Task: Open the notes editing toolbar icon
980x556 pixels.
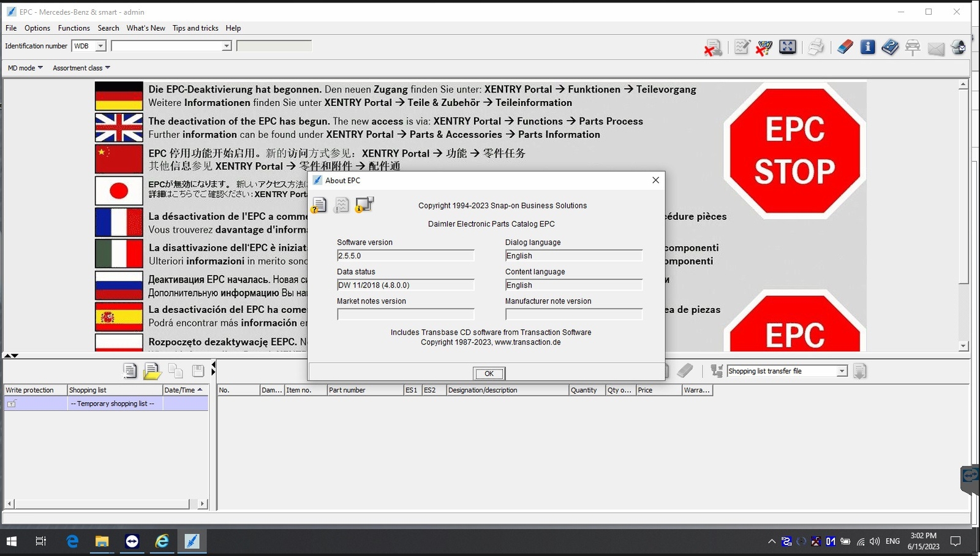Action: [742, 47]
